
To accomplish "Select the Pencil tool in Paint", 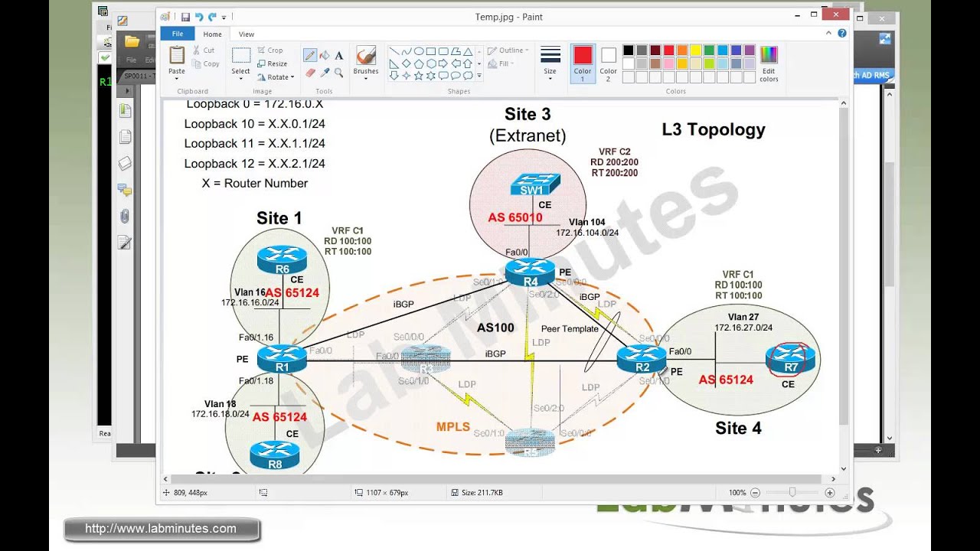I will click(310, 55).
